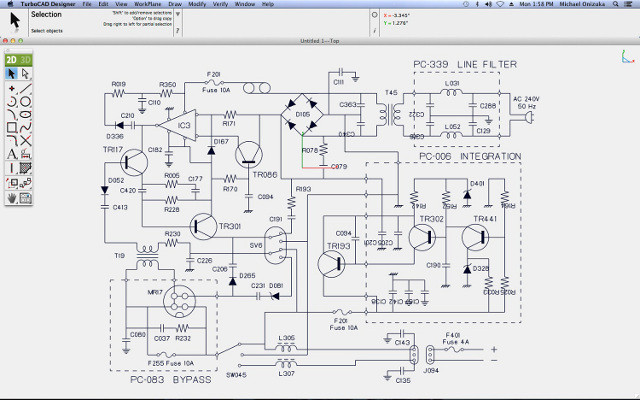Viewport: 640px width, 400px height.
Task: Select the Transform move tool
Action: [x=11, y=183]
